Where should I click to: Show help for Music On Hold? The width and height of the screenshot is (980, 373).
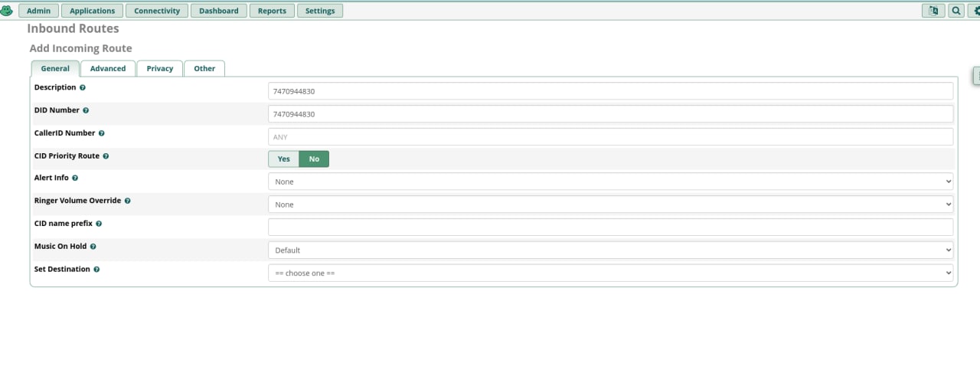(x=93, y=247)
